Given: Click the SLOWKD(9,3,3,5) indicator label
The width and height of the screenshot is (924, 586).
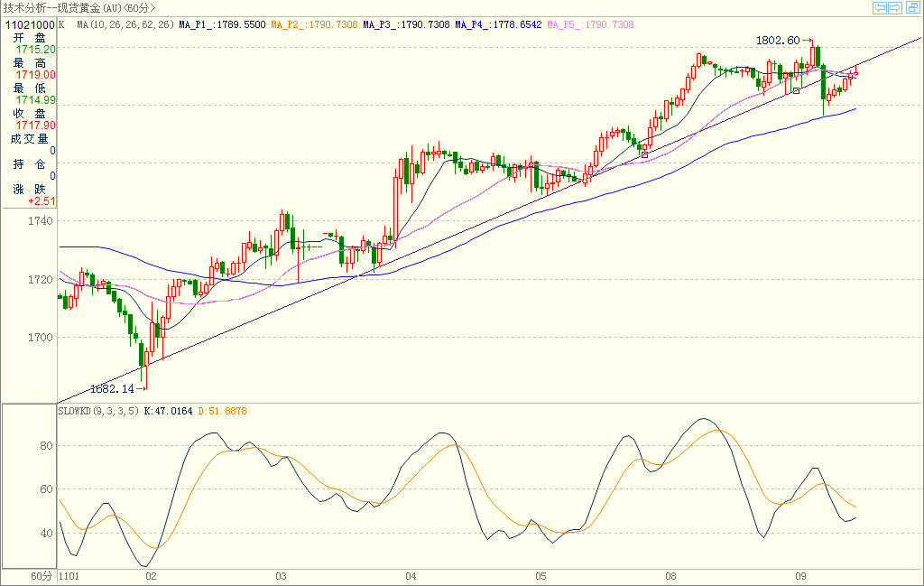Looking at the screenshot, I should tap(98, 411).
